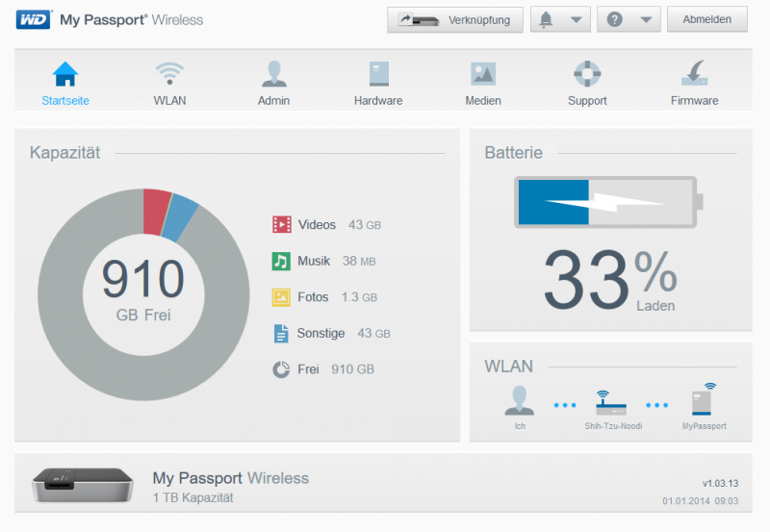The width and height of the screenshot is (770, 532).
Task: Click the Sonstige 43 GB text
Action: click(344, 333)
